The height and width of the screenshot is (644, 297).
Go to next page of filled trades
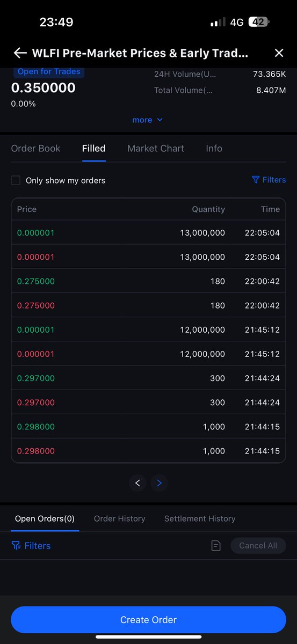159,483
